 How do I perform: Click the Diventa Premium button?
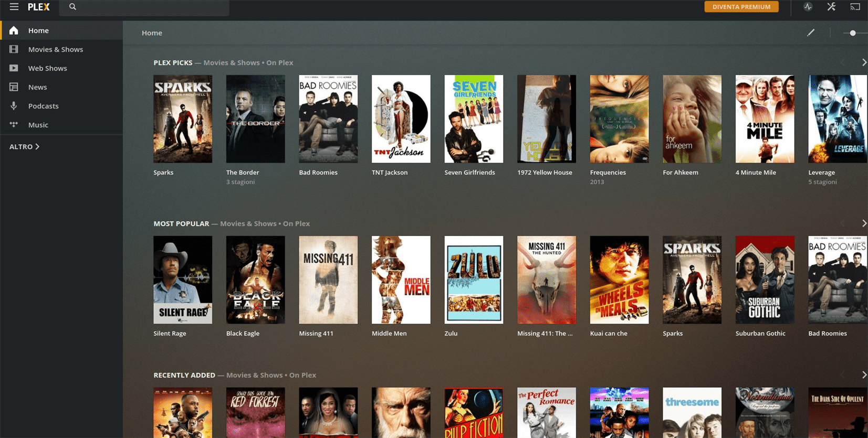741,7
